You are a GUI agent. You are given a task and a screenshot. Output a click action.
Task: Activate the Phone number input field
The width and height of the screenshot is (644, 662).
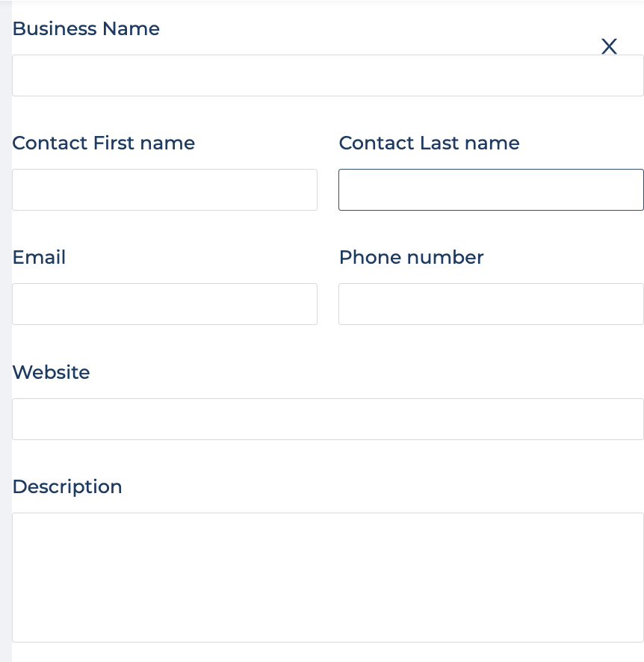[492, 304]
